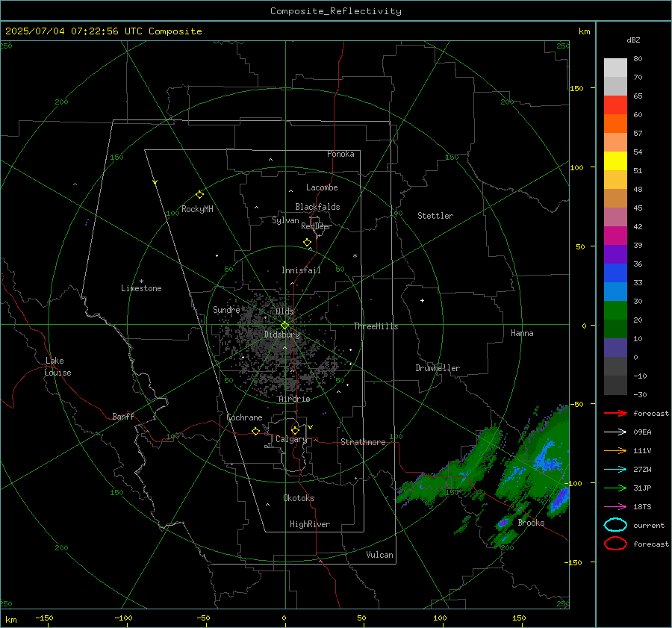Image resolution: width=672 pixels, height=628 pixels.
Task: Click the Blackfalds label
Action: tap(317, 207)
